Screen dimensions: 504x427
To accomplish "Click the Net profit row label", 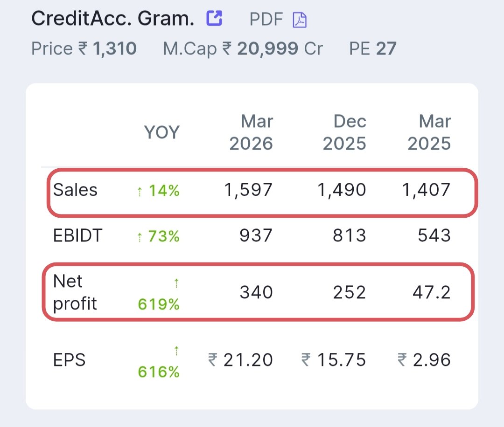I will (75, 292).
